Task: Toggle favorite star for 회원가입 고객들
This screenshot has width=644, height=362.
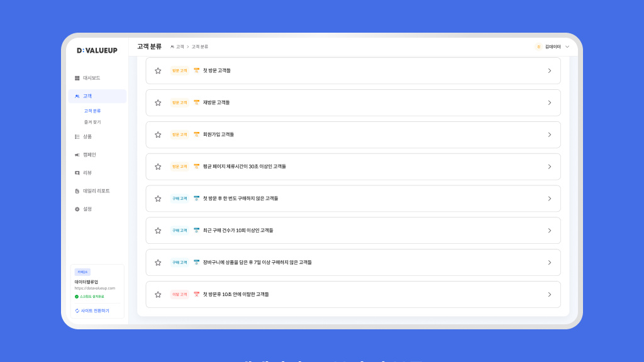Action: click(x=158, y=134)
